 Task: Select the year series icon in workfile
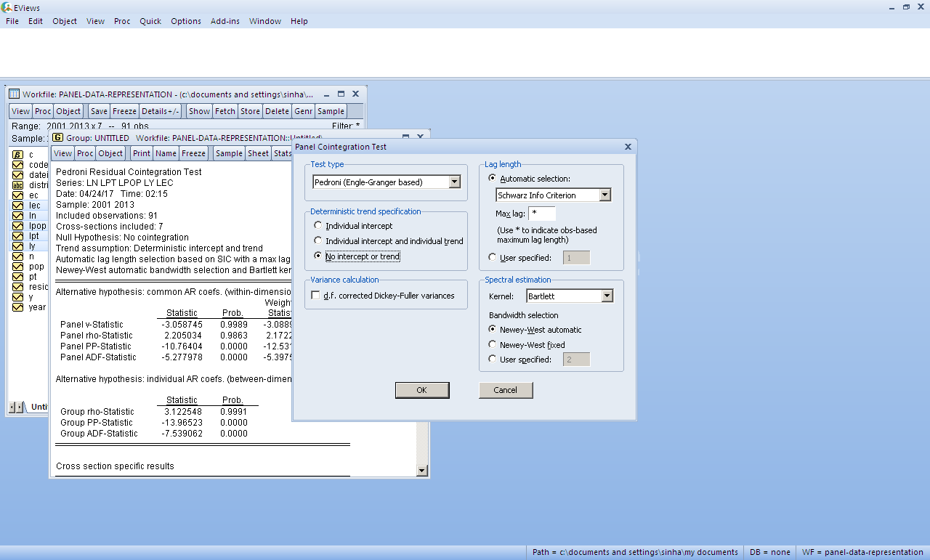point(18,307)
